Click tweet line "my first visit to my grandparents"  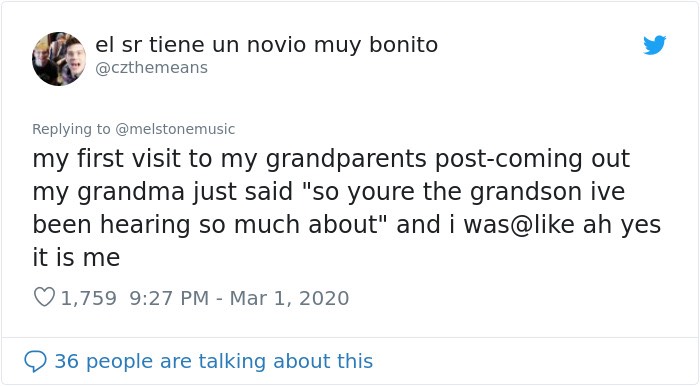click(x=229, y=159)
